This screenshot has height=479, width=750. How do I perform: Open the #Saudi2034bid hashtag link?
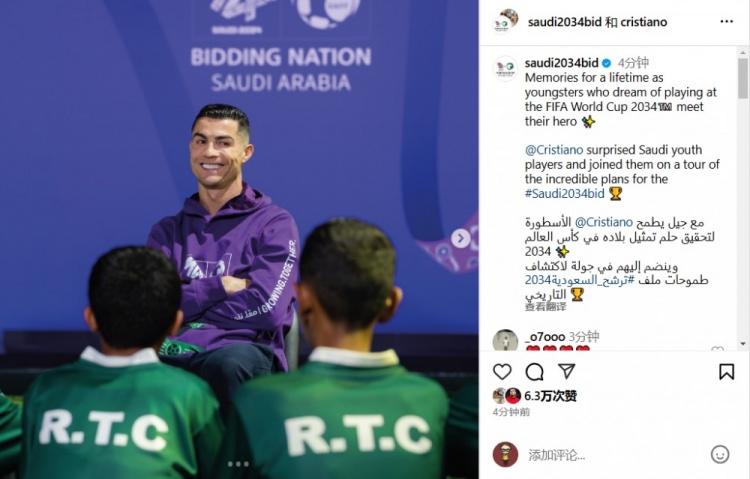tap(564, 193)
